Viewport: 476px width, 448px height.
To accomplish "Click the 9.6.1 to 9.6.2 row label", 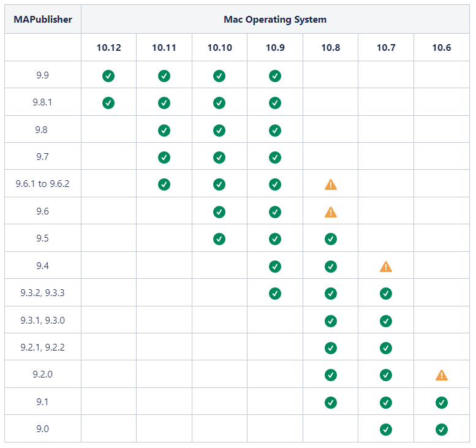I will [x=42, y=184].
